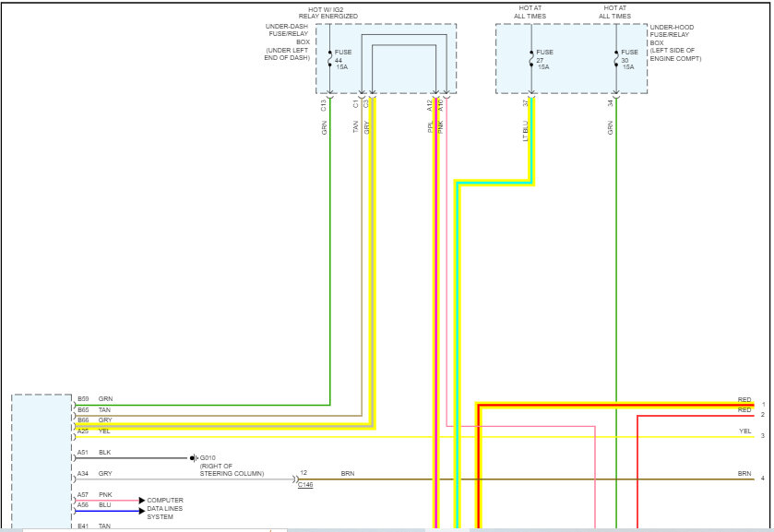Screen dimensions: 774x532
Task: Click the vertical 'PNK' label below A10
Action: tap(440, 127)
